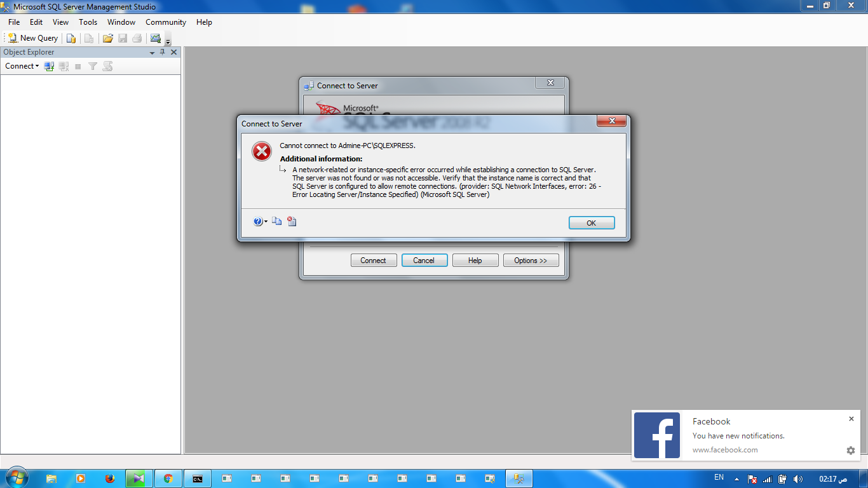Click the power tray icon
The height and width of the screenshot is (488, 868).
pos(783,479)
